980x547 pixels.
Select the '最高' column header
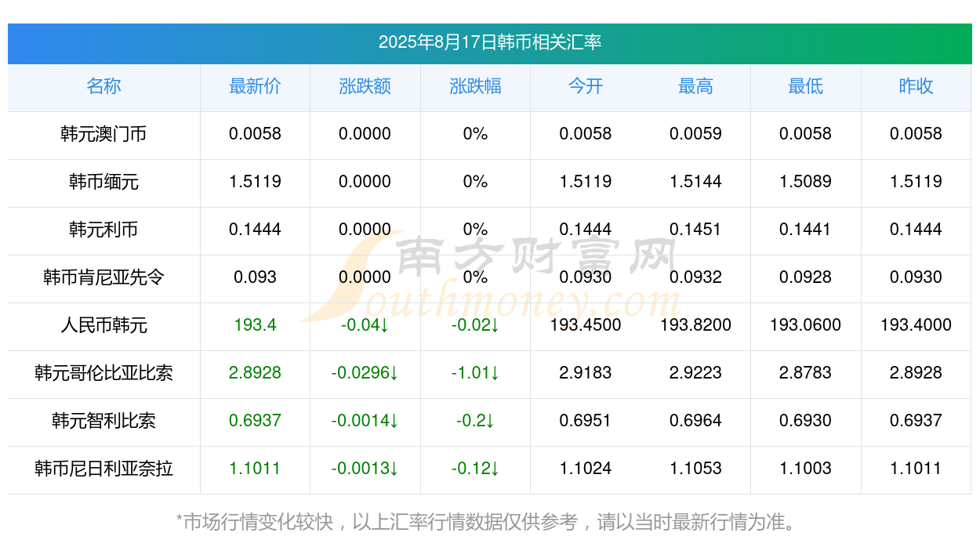[695, 86]
